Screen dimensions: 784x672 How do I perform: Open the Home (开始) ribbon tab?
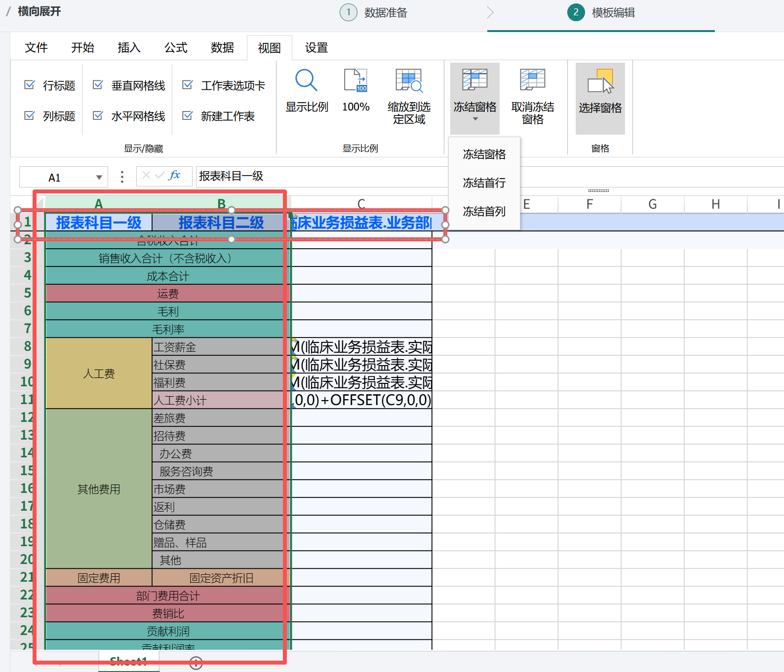click(x=82, y=48)
